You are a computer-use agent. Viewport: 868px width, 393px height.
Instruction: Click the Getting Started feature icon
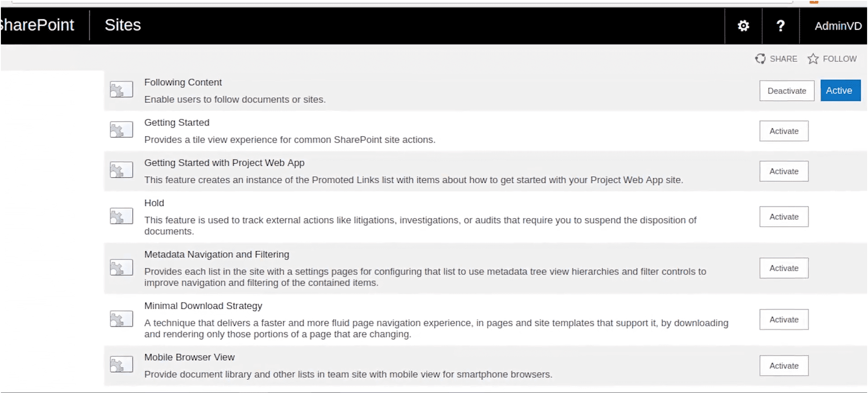(121, 130)
